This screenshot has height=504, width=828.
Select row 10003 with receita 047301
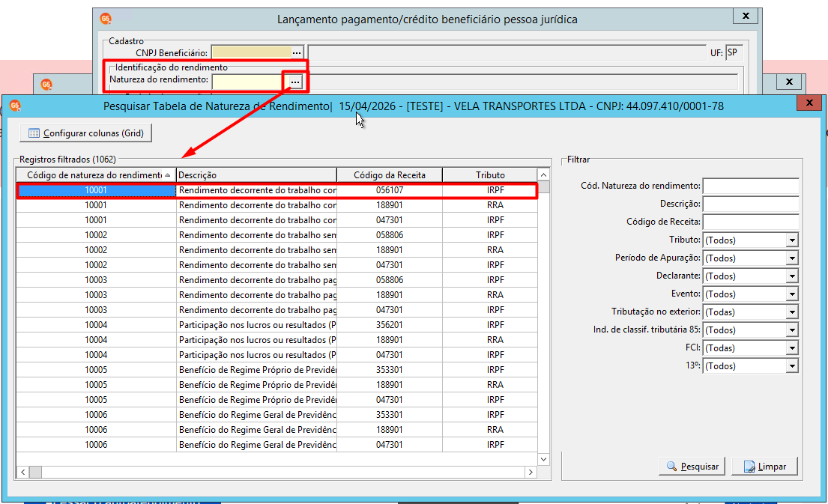pos(276,310)
